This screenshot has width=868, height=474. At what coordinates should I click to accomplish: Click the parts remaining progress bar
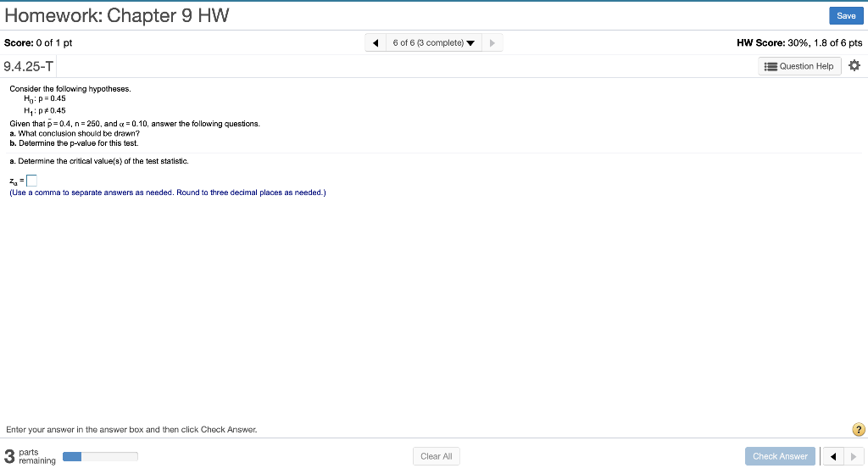(100, 456)
